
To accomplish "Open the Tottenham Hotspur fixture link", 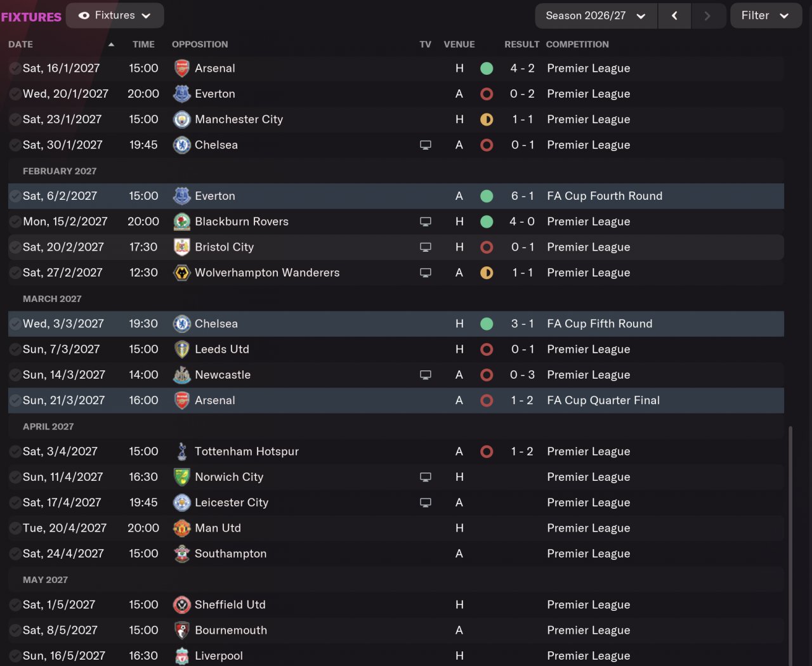I will tap(246, 452).
